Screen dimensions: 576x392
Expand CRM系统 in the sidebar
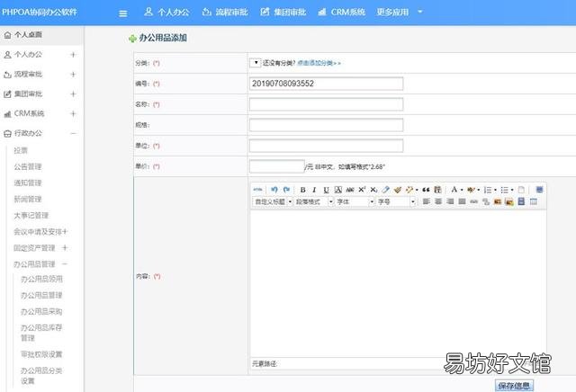[x=73, y=114]
